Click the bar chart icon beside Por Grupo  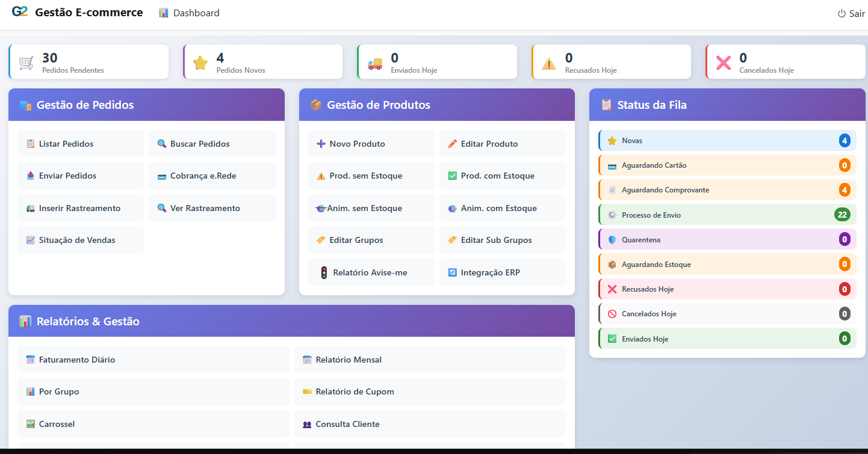pyautogui.click(x=31, y=391)
